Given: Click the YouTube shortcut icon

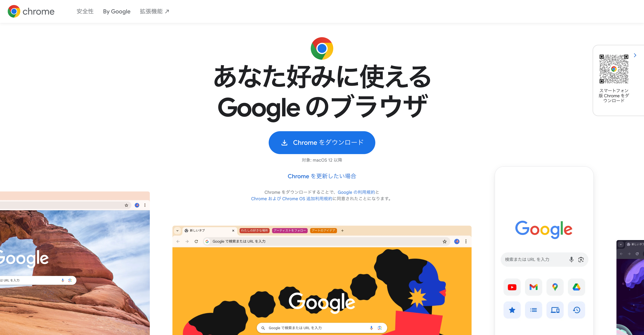Looking at the screenshot, I should 512,287.
